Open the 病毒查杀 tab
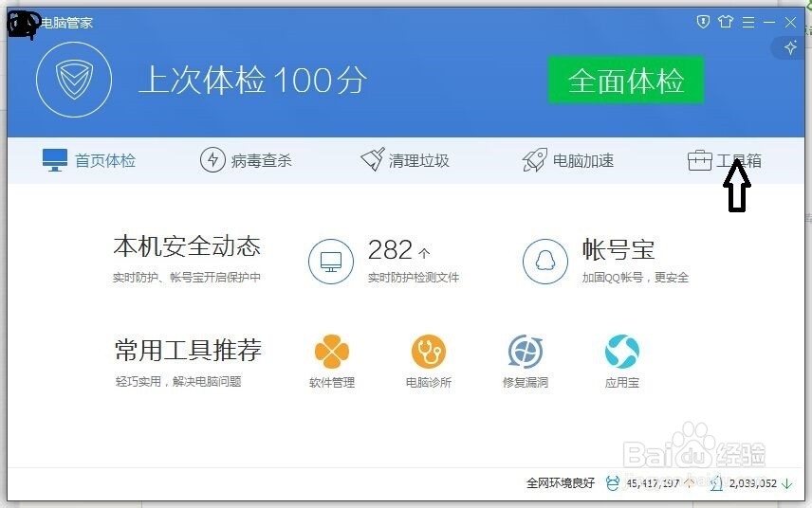Viewport: 812px width, 508px height. pyautogui.click(x=246, y=160)
